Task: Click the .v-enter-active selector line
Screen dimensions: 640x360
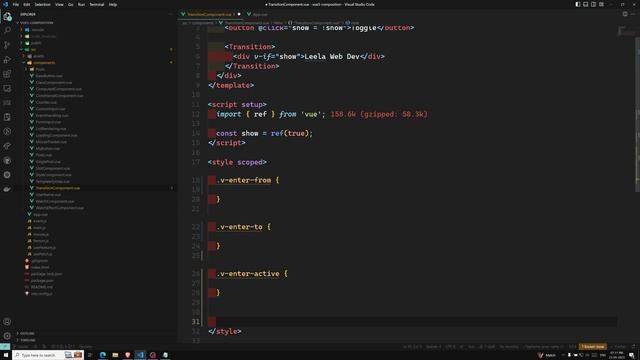Action: point(252,274)
